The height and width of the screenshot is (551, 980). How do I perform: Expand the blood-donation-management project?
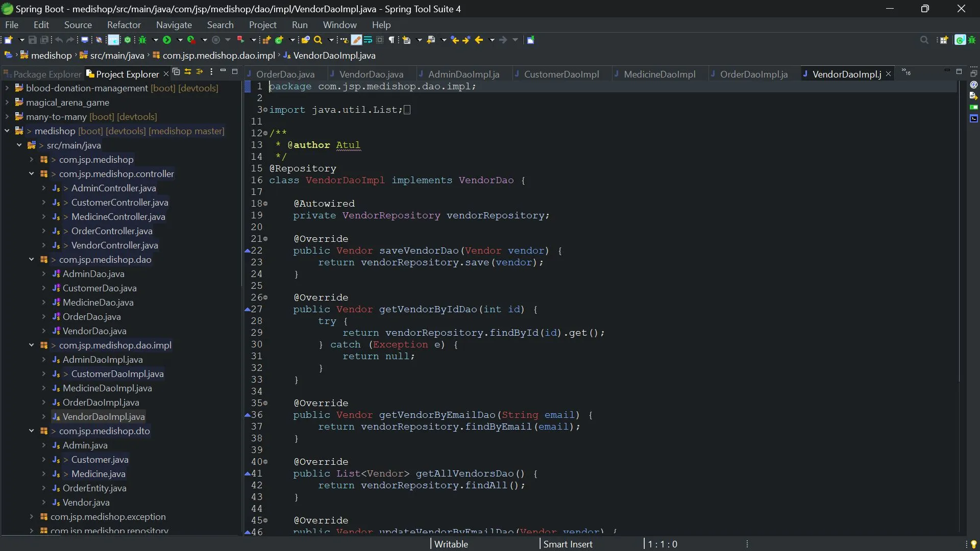point(7,88)
